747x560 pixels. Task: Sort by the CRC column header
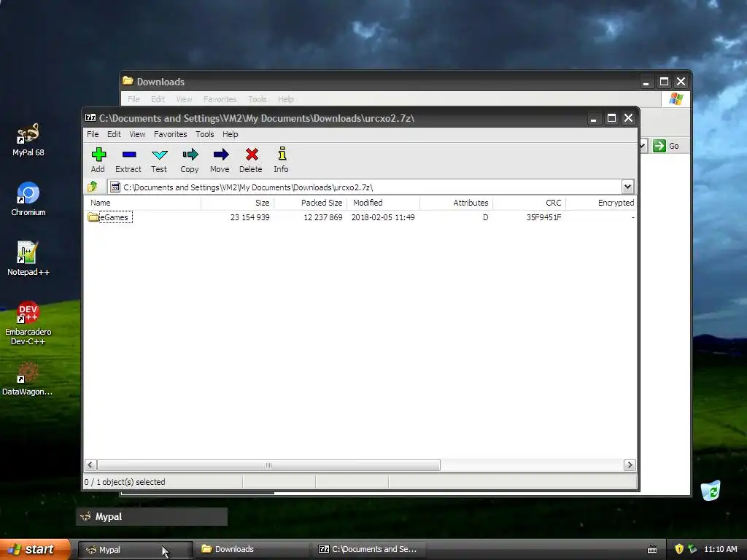tap(529, 203)
